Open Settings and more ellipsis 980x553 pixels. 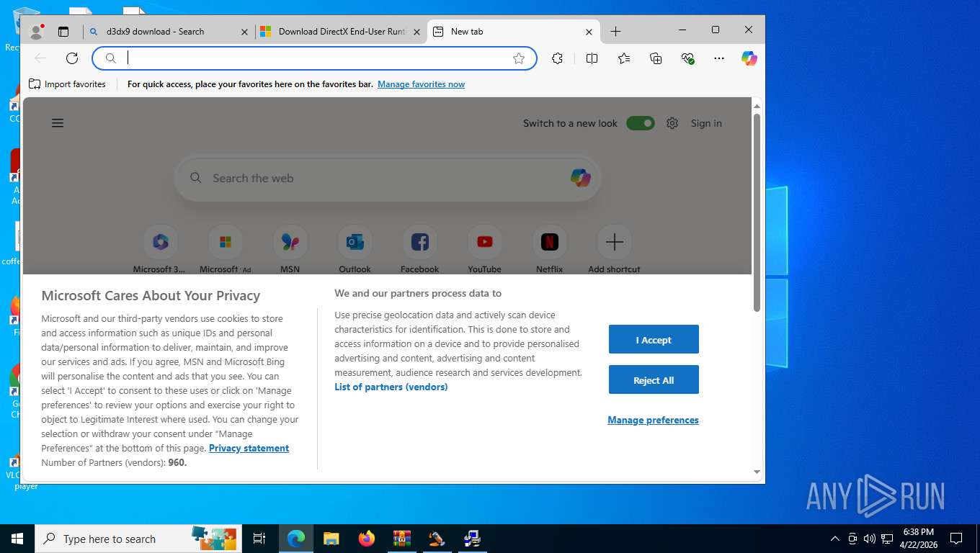pos(719,58)
